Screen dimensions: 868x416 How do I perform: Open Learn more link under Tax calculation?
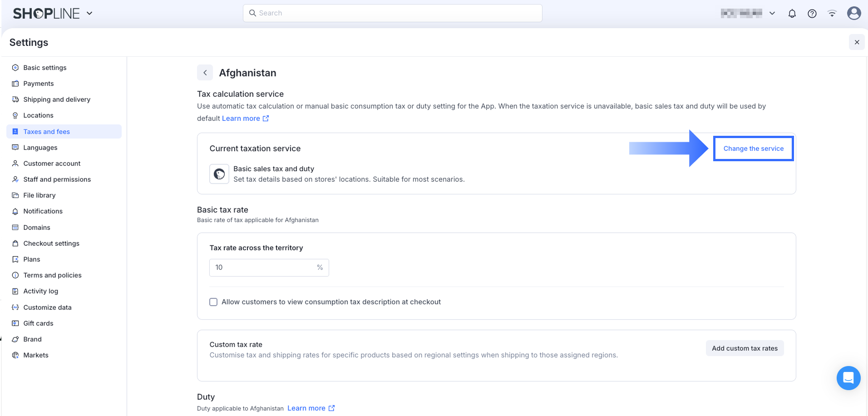tap(245, 119)
